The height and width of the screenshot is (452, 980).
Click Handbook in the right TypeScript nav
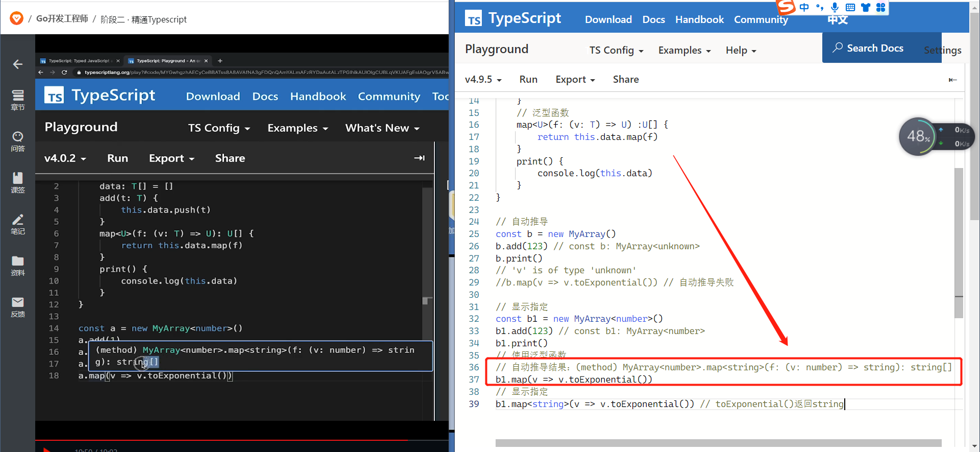click(x=699, y=19)
